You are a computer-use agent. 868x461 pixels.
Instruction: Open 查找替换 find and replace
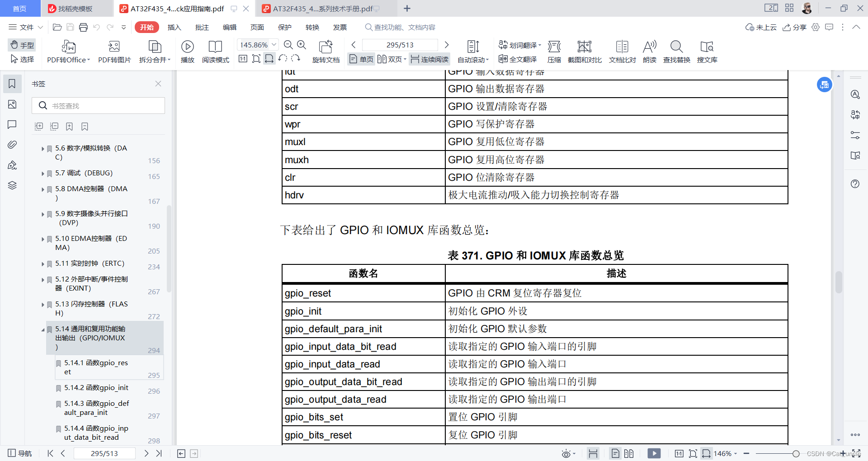[676, 51]
